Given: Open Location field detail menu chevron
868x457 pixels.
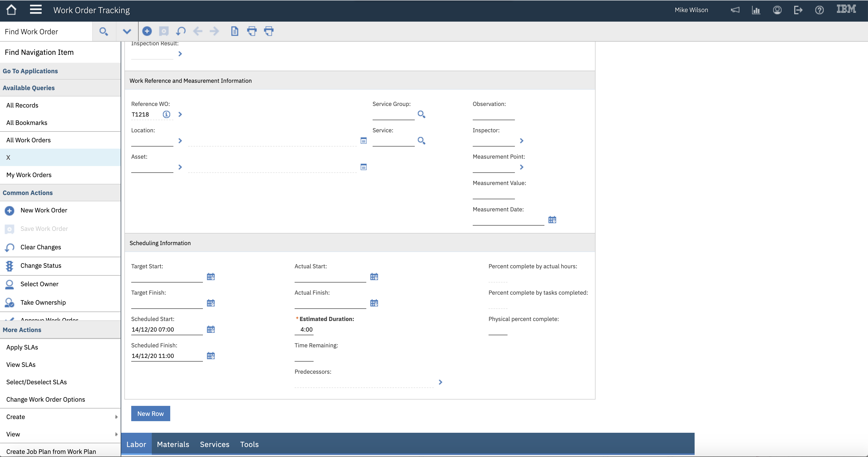Looking at the screenshot, I should (180, 140).
